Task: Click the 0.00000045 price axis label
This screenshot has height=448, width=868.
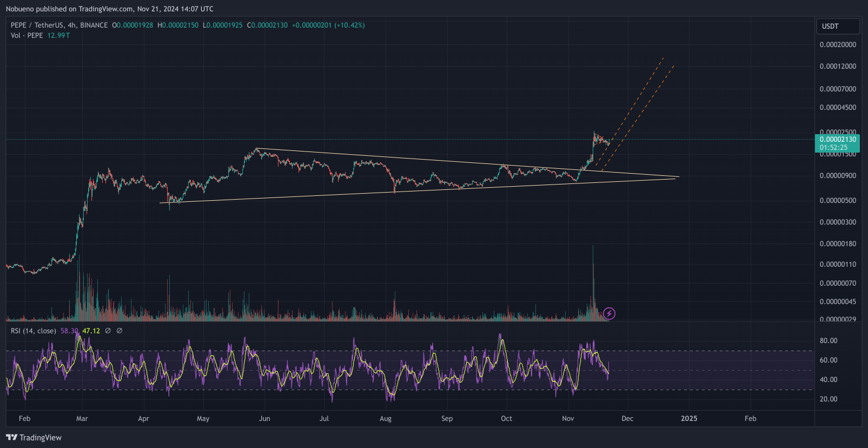Action: point(838,302)
